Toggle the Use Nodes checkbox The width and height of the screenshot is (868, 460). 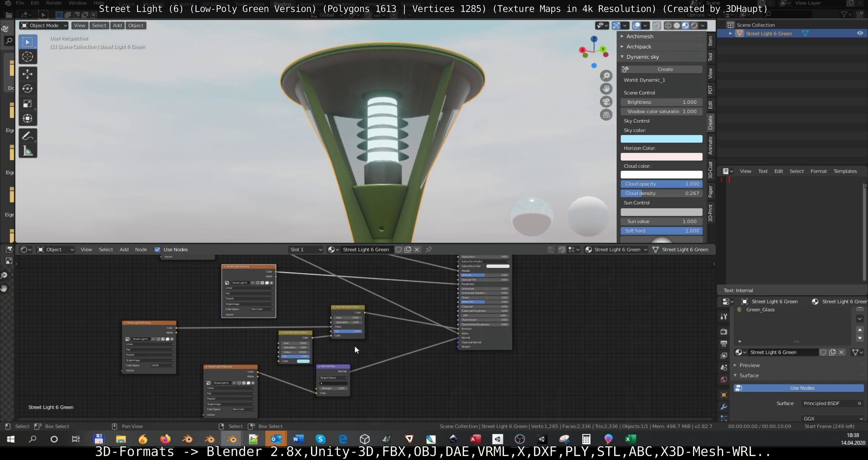(x=157, y=249)
